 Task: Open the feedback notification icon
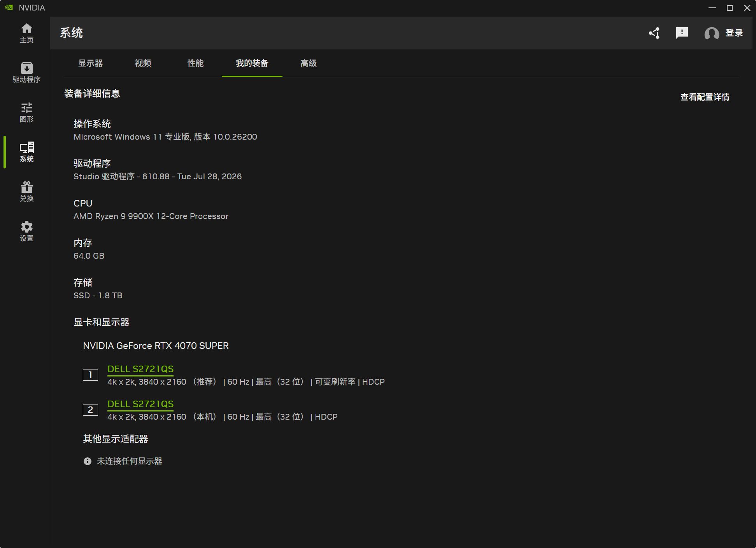tap(682, 33)
